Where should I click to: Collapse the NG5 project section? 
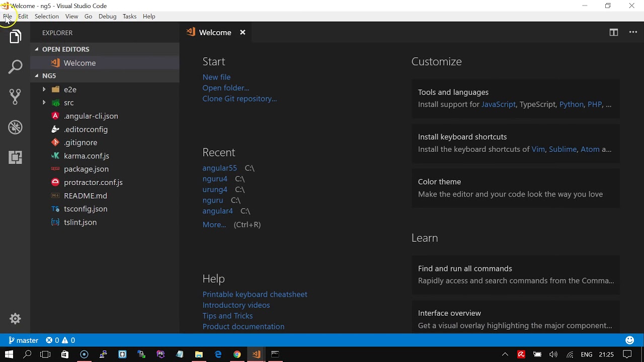[x=105, y=75]
